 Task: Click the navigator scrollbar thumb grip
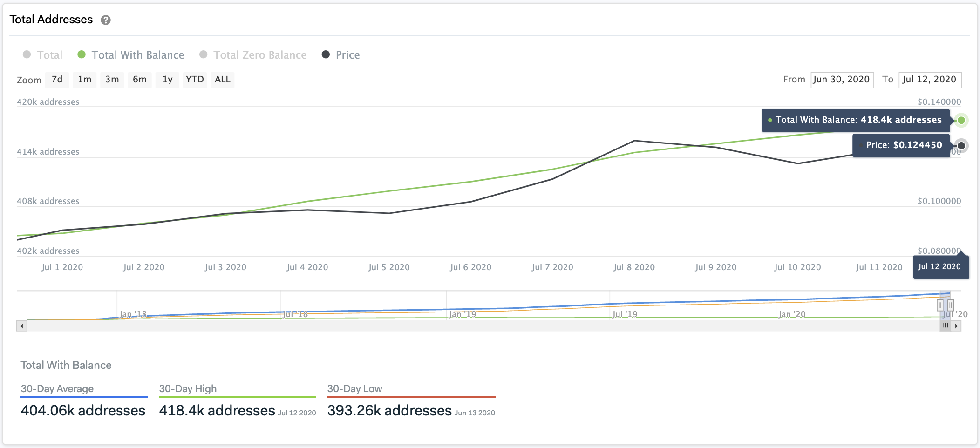(945, 326)
